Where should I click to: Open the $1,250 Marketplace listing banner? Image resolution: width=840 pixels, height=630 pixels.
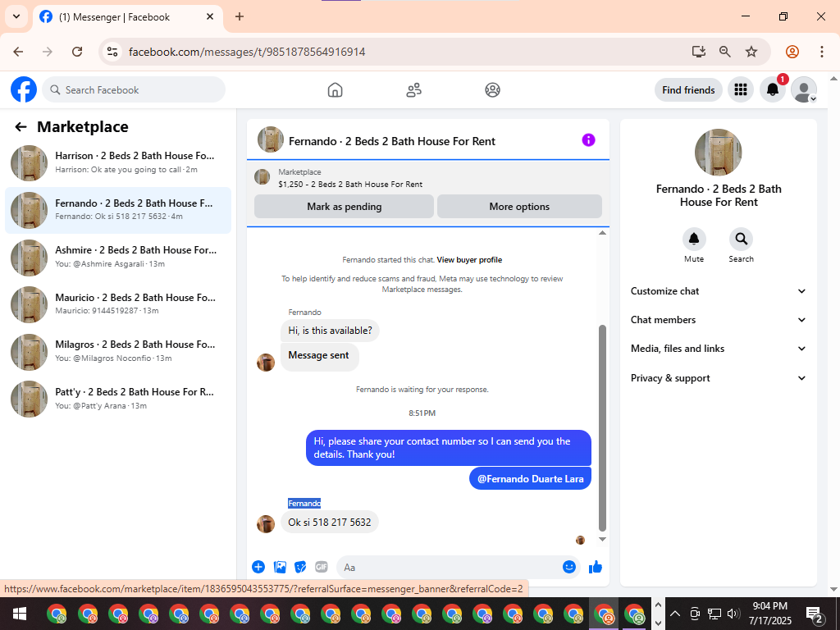[x=427, y=178]
